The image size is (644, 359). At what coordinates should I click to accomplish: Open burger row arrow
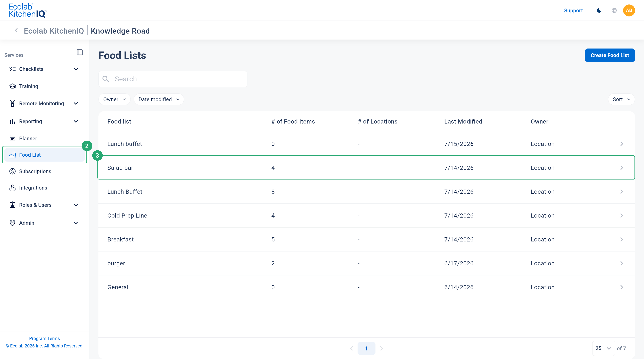tap(622, 263)
